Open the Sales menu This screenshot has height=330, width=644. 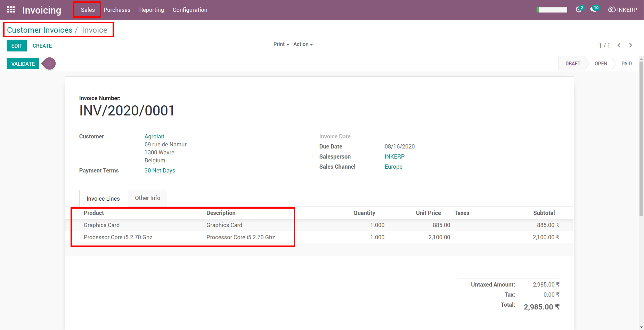pyautogui.click(x=88, y=10)
